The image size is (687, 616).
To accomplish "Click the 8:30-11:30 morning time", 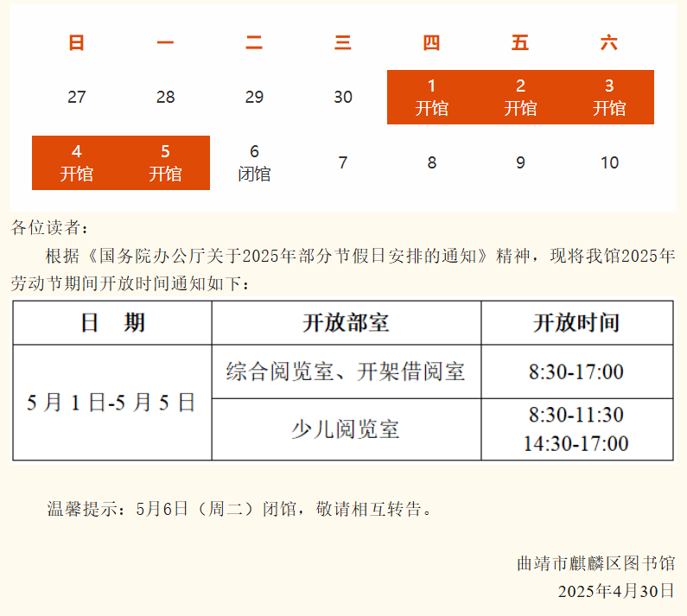I will (x=576, y=415).
